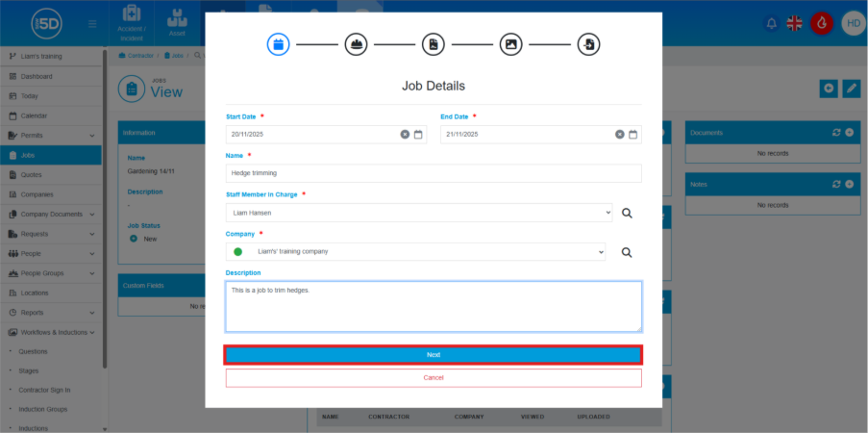Refresh the Notes panel
The image size is (868, 433).
[836, 182]
